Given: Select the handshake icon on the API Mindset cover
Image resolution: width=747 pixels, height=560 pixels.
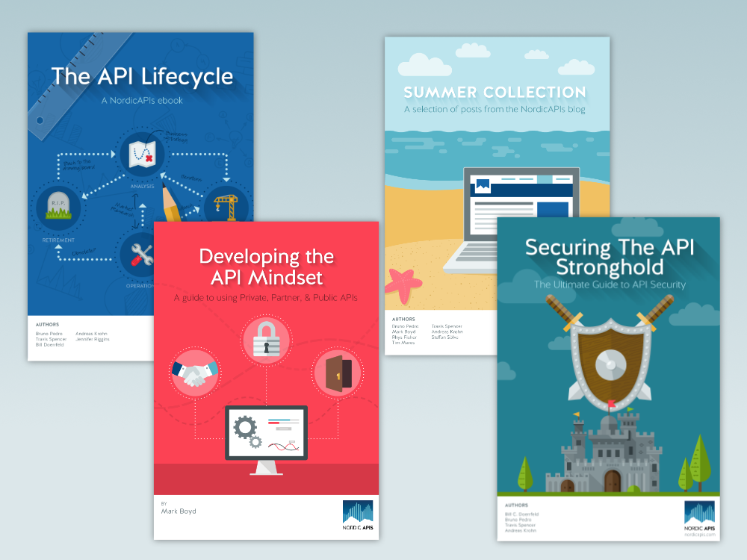Looking at the screenshot, I should (x=195, y=373).
